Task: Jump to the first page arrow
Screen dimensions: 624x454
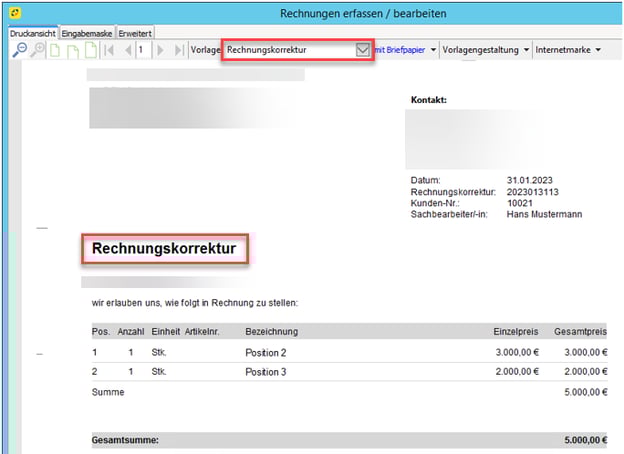Action: [109, 50]
